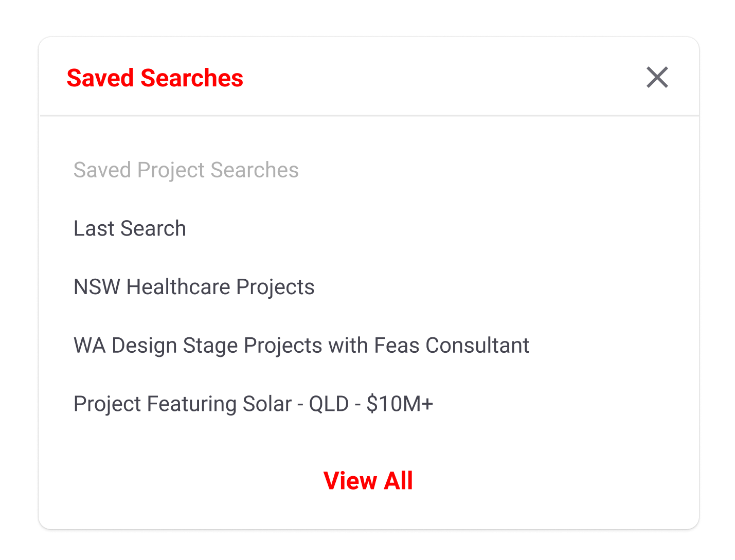The height and width of the screenshot is (560, 735).
Task: Choose the QLD solar $10M+ search
Action: (x=254, y=404)
